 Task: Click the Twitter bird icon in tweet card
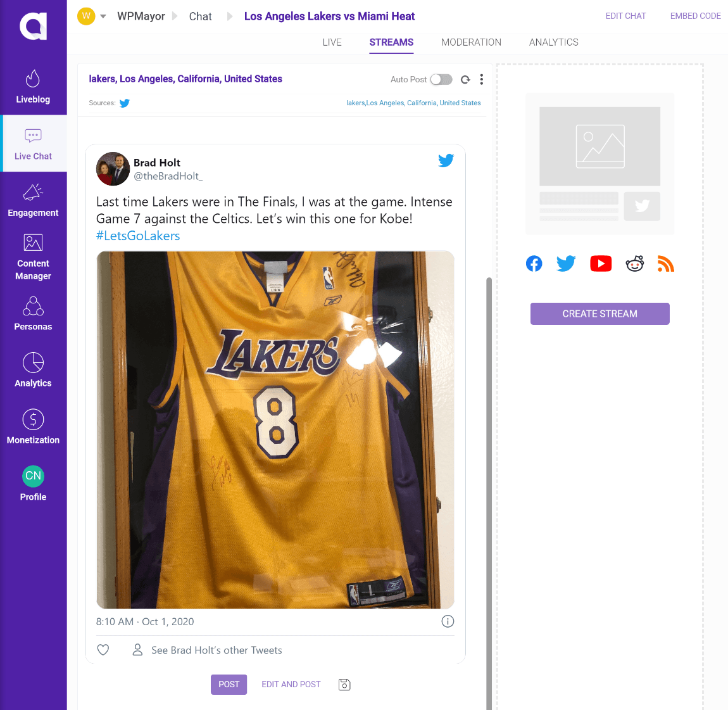click(x=446, y=160)
